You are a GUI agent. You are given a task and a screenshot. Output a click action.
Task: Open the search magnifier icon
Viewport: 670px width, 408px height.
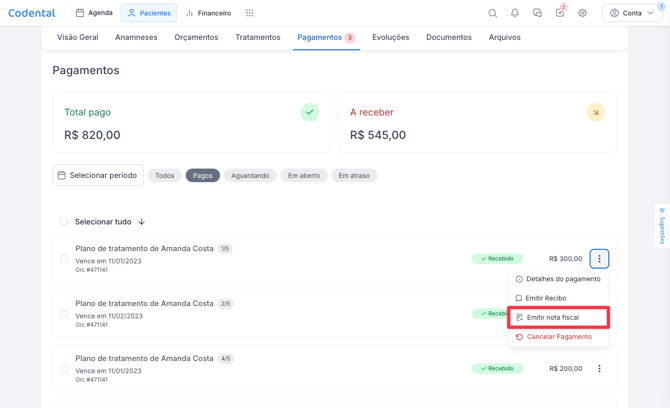coord(492,13)
